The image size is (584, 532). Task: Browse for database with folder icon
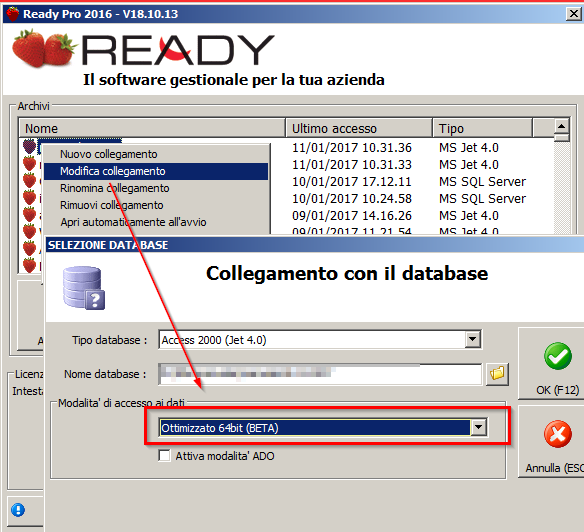(497, 373)
